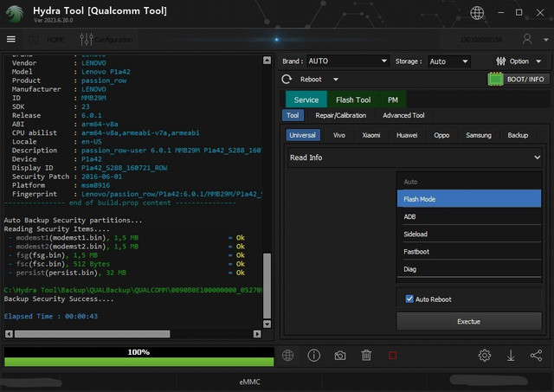554x392 pixels.
Task: Click the Lenovo P1a42 model value
Action: tap(106, 72)
